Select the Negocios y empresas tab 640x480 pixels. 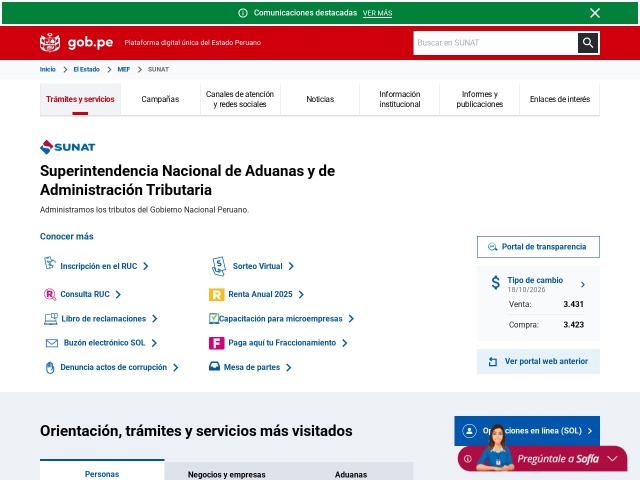(x=227, y=472)
